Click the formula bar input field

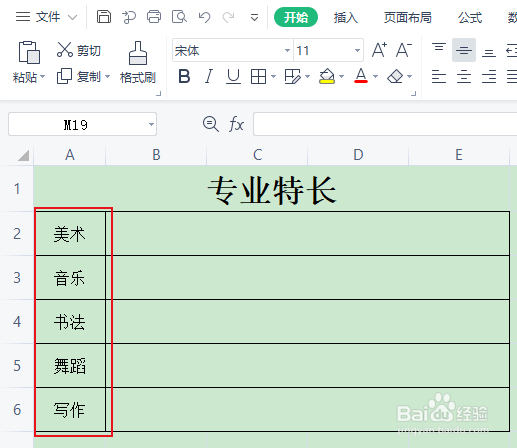pos(385,124)
